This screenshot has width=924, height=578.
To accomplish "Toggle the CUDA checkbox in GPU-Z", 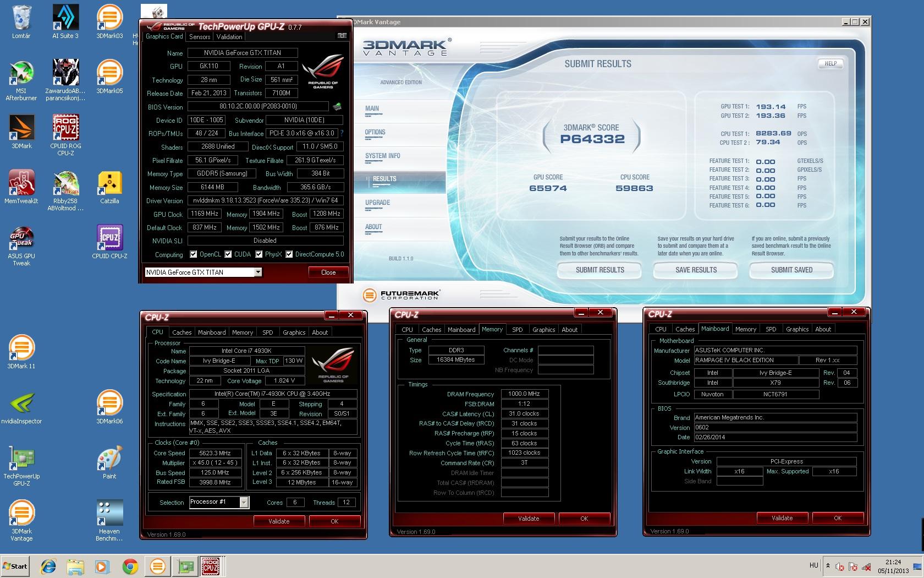I will pos(228,254).
